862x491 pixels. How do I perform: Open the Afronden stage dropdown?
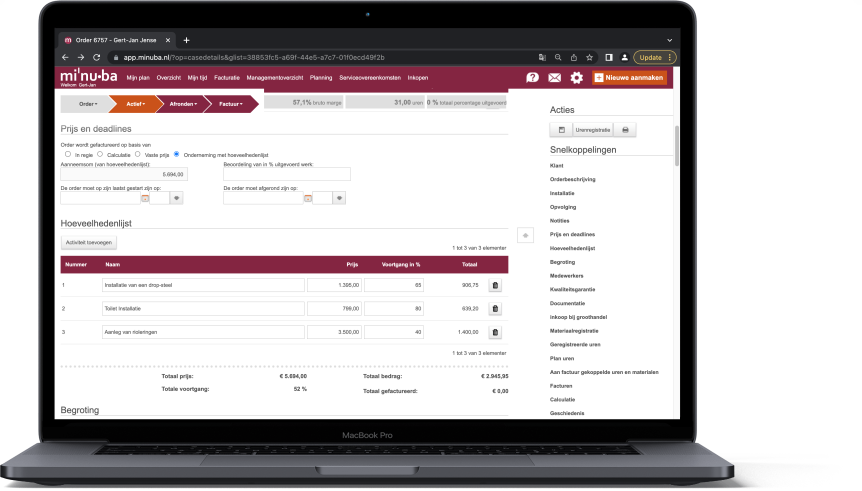coord(182,103)
